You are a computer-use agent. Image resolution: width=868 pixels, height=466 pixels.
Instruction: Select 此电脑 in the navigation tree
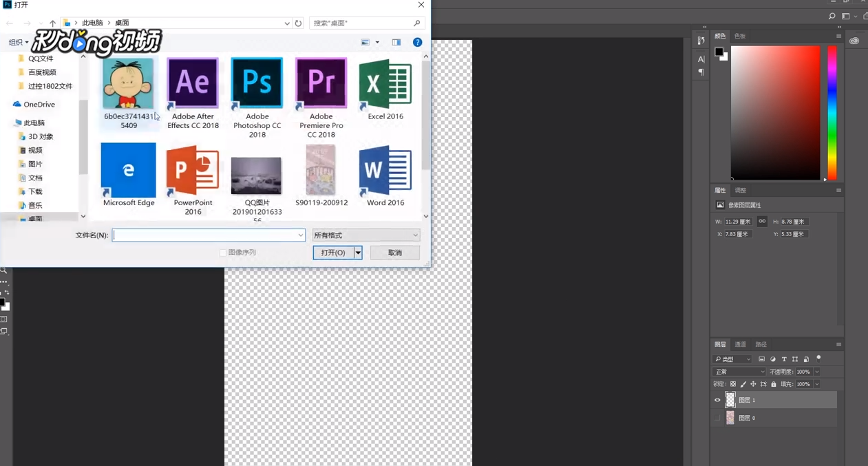pos(29,123)
